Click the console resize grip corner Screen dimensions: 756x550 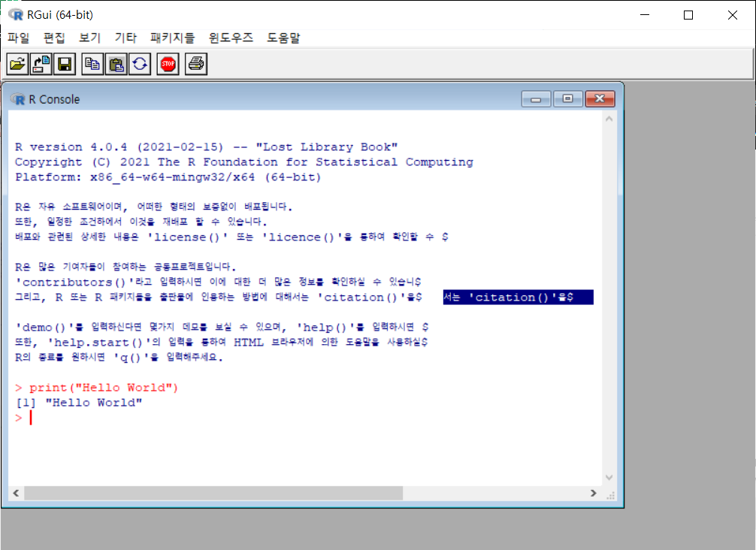(610, 495)
